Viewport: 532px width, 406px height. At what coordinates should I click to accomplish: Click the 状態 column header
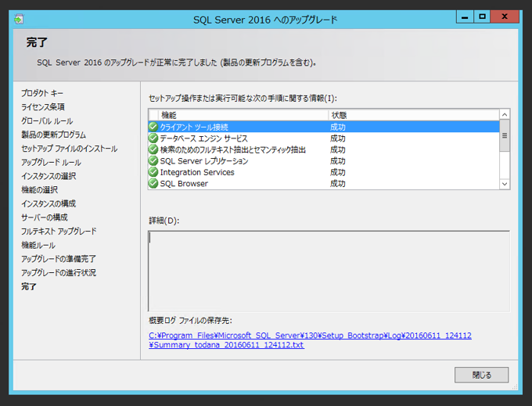pos(414,115)
